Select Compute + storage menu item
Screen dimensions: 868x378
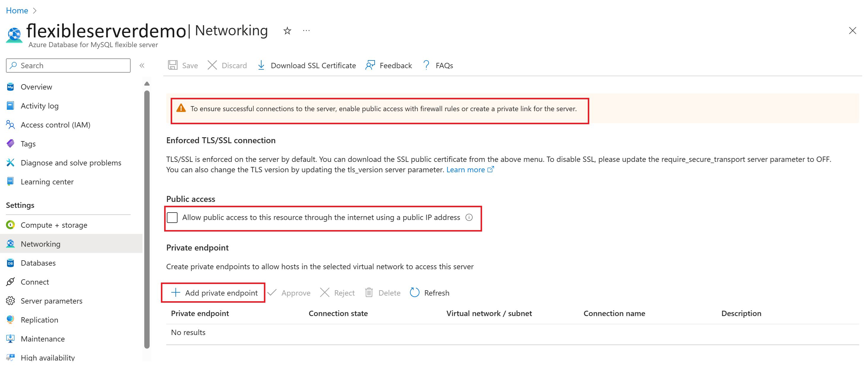point(54,225)
